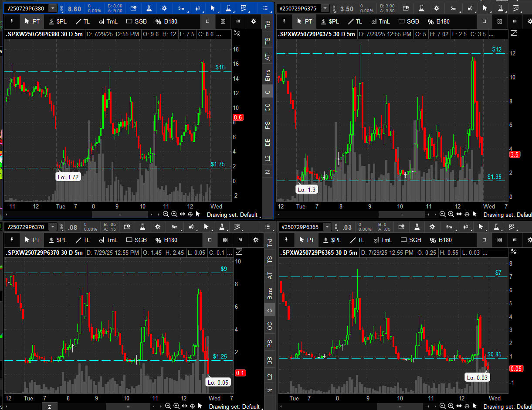Zoom out on the P6380 chart
The width and height of the screenshot is (532, 410).
click(166, 214)
